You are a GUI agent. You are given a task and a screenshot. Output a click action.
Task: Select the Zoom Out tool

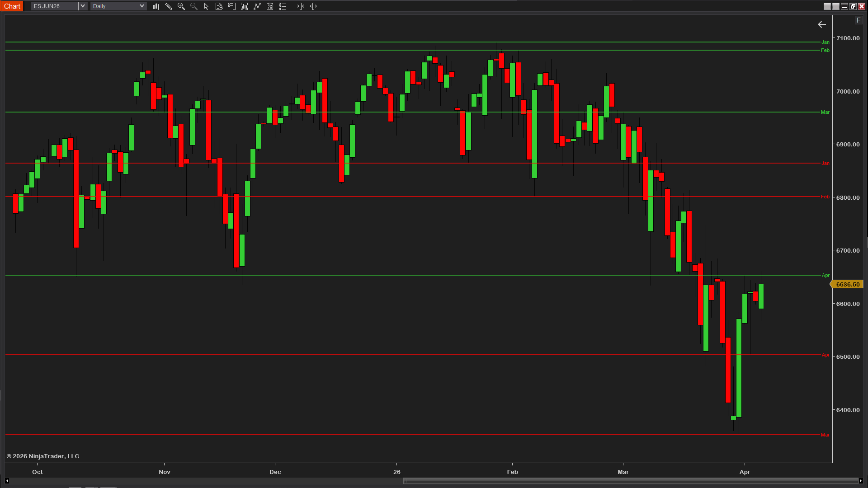click(193, 6)
